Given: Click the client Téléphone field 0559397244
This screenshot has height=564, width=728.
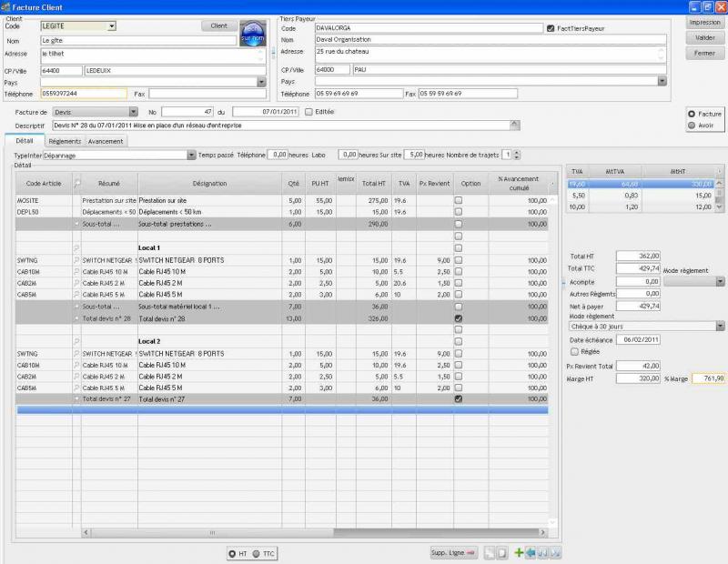Looking at the screenshot, I should (x=84, y=94).
